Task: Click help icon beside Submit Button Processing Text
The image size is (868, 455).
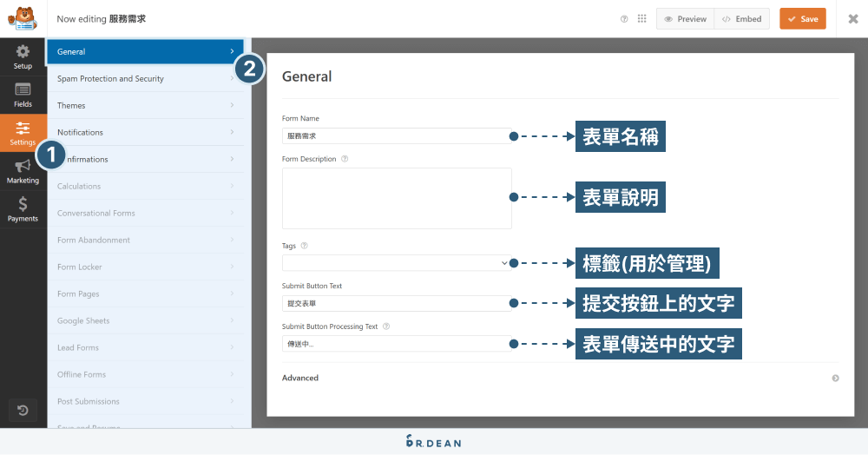Action: tap(386, 326)
